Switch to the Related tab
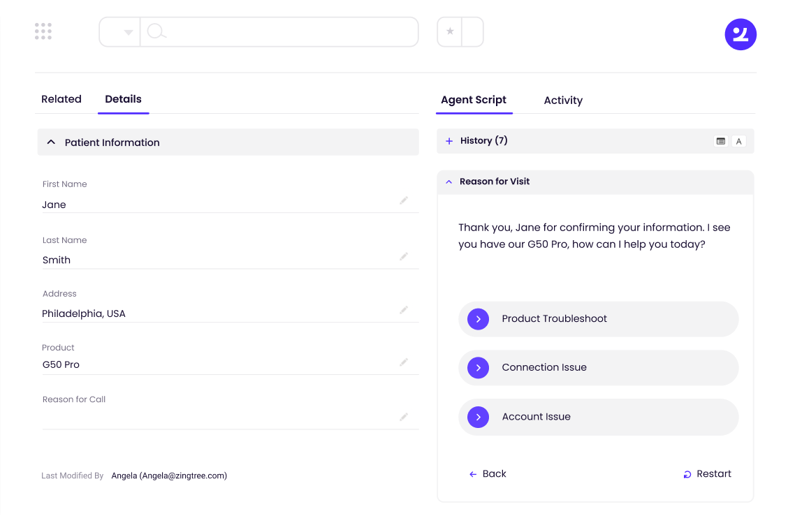Screen dimensions: 788x532 (x=61, y=99)
